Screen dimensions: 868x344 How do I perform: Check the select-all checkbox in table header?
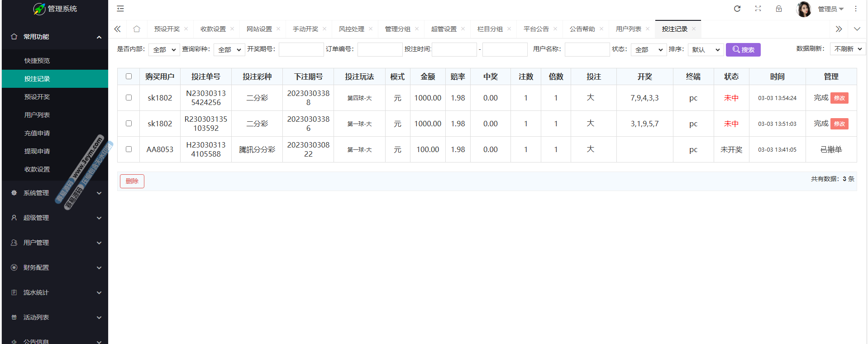(x=129, y=76)
